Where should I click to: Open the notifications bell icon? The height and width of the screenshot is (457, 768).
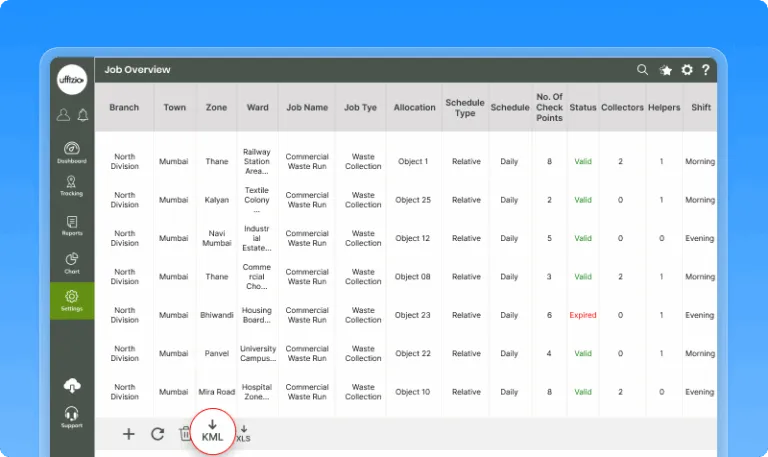tap(82, 115)
